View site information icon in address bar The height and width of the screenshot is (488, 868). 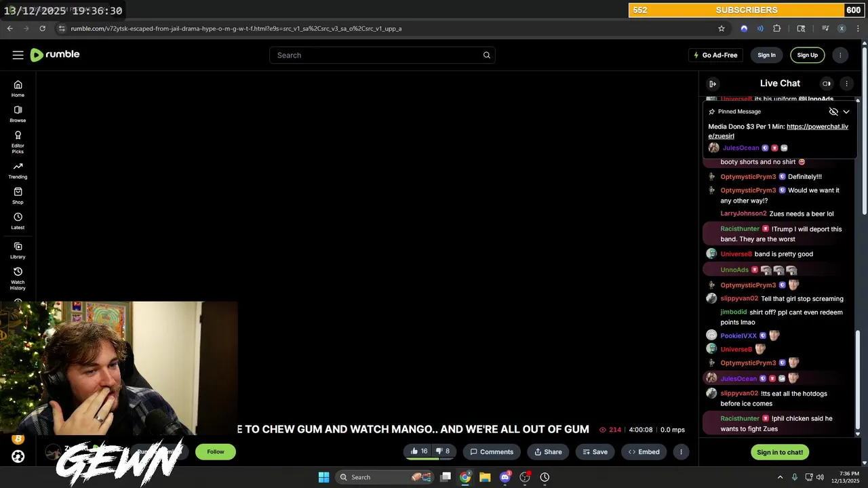[62, 28]
